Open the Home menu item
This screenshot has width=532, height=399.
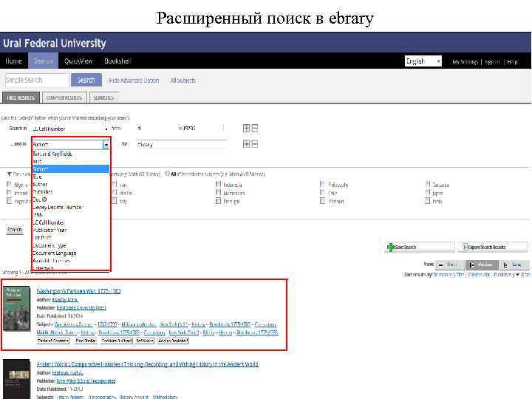13,61
